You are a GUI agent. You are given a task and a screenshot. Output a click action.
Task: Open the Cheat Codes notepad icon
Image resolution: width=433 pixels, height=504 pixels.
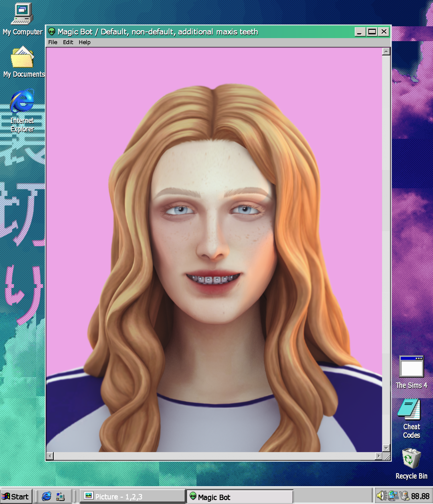[409, 409]
